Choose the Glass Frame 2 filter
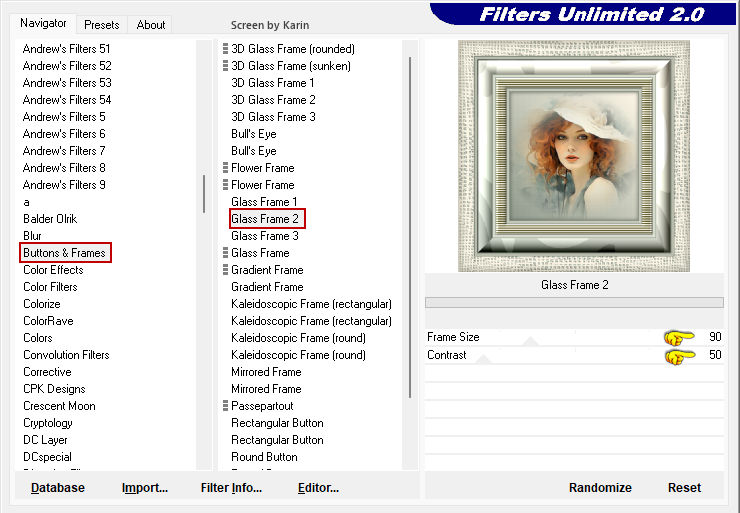Image resolution: width=740 pixels, height=513 pixels. (x=265, y=219)
